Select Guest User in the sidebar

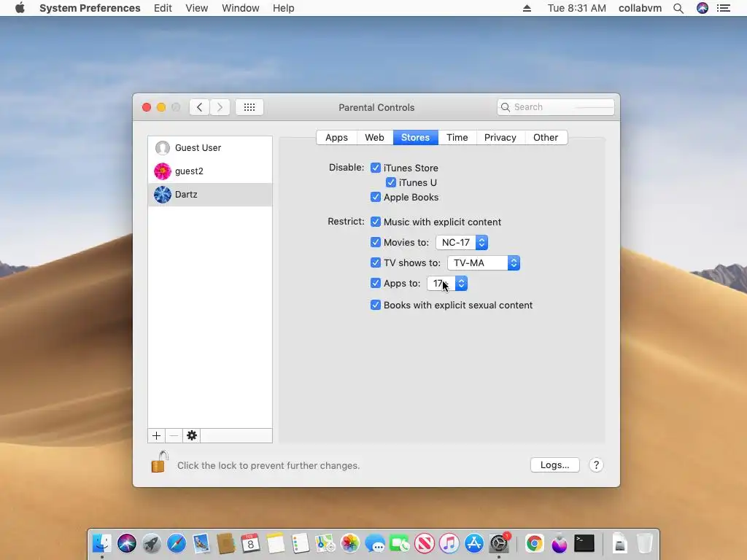210,147
